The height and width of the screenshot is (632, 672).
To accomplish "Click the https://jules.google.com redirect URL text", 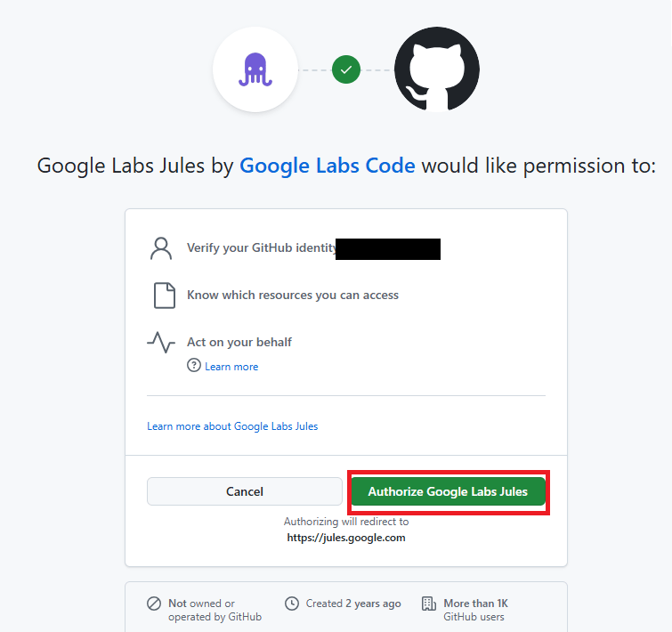I will pos(346,538).
